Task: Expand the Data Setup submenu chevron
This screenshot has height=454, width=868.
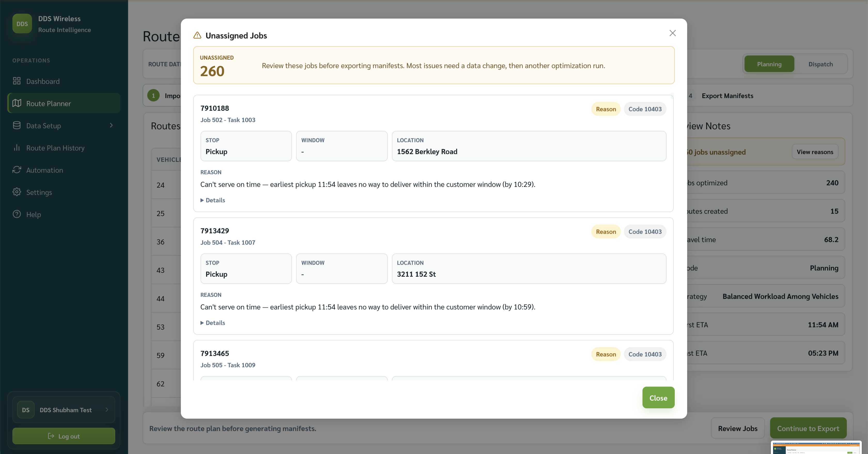Action: (111, 125)
